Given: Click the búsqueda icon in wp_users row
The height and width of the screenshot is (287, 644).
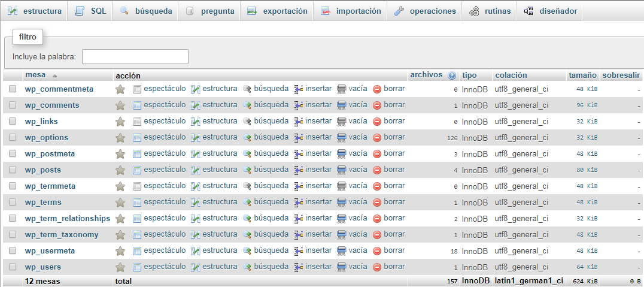Looking at the screenshot, I should point(247,267).
